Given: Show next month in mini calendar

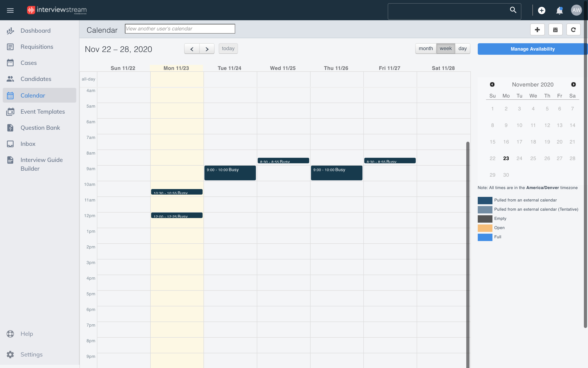Looking at the screenshot, I should point(574,84).
